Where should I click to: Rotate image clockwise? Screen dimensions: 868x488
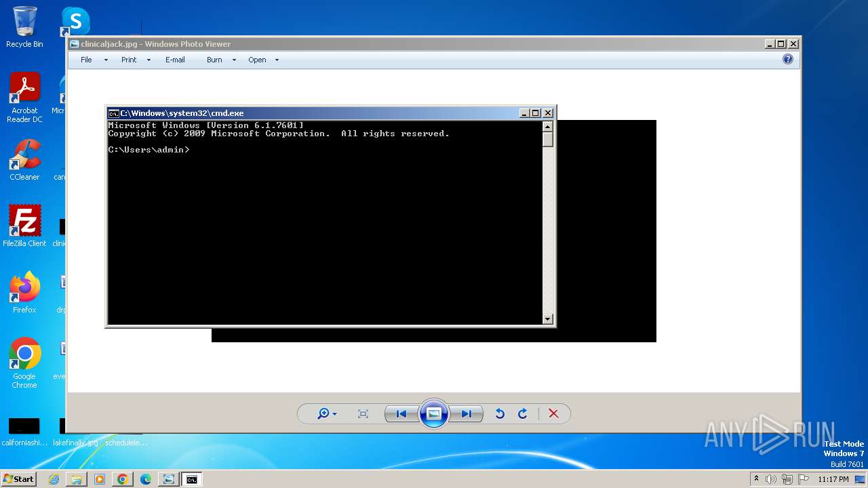(x=523, y=414)
